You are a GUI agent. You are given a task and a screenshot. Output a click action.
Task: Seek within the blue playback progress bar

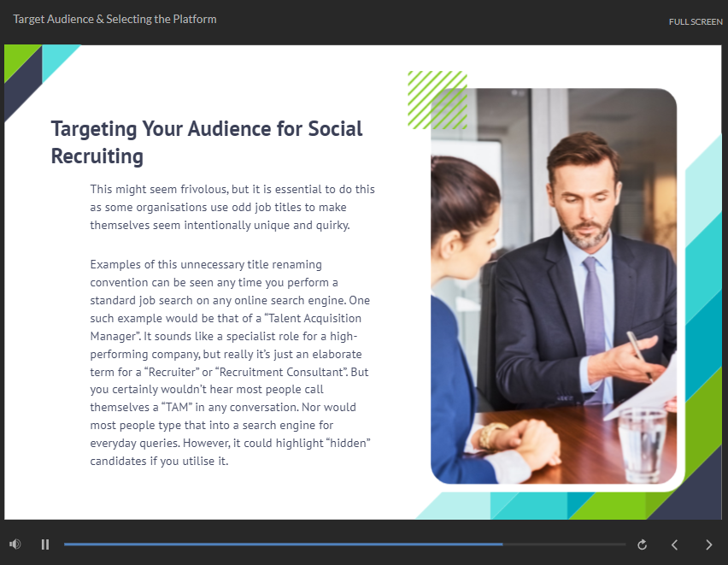(344, 544)
